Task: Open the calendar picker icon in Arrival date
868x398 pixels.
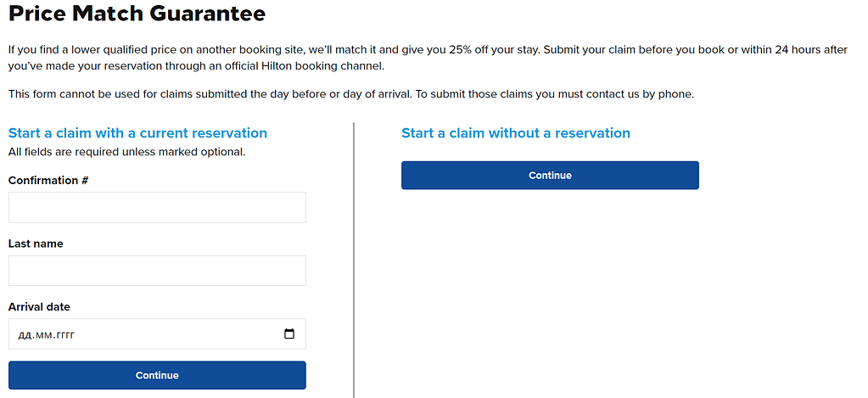Action: click(x=289, y=334)
